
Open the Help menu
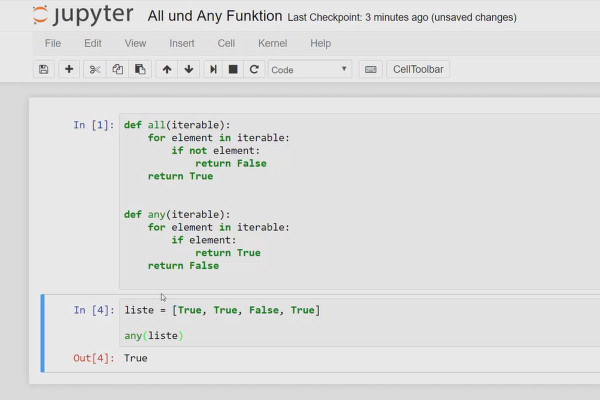pyautogui.click(x=321, y=43)
